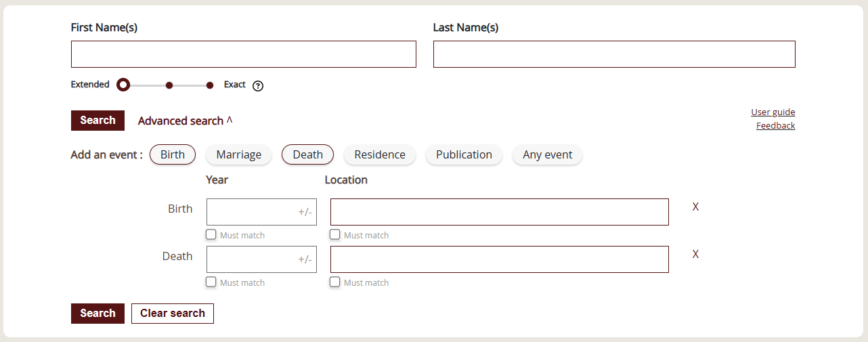Collapse the Advanced search section
This screenshot has width=868, height=342.
pos(185,121)
